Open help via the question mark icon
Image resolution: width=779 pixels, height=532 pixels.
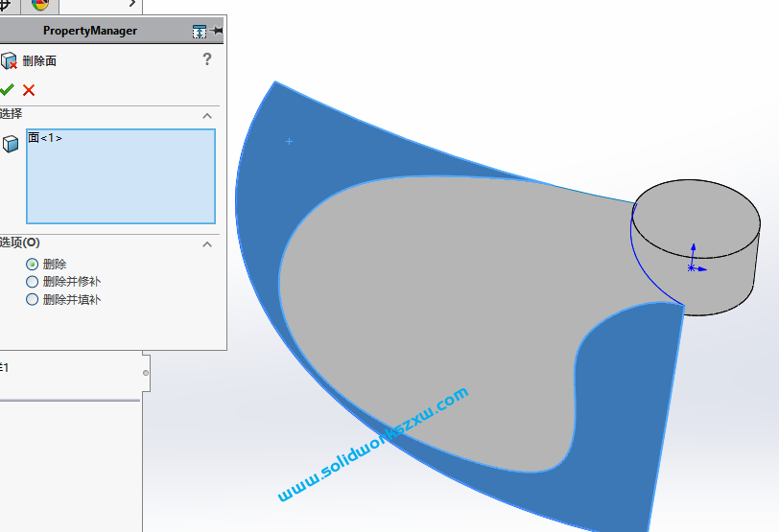tap(207, 59)
